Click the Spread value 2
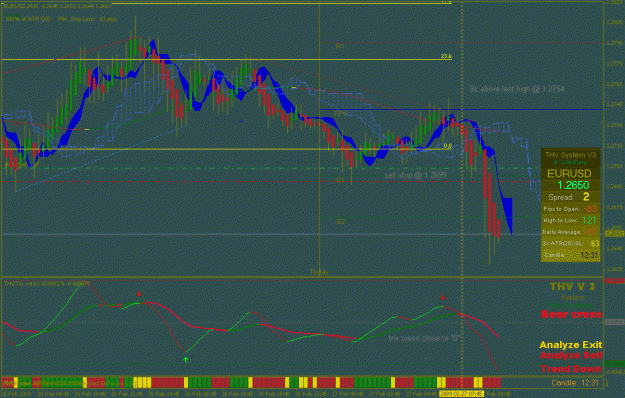 tap(586, 197)
